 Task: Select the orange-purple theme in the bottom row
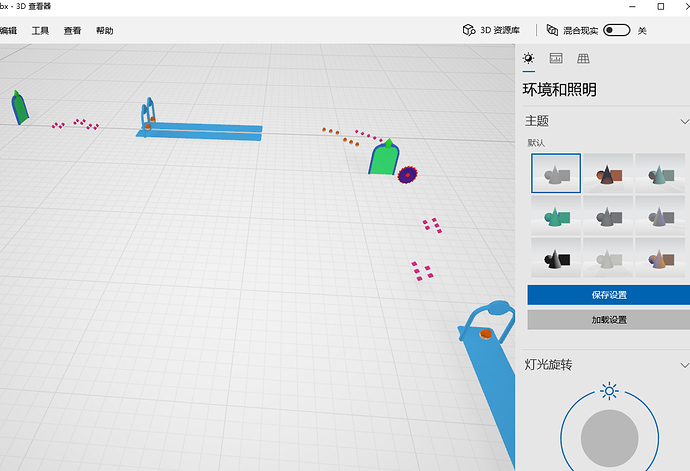[x=660, y=258]
